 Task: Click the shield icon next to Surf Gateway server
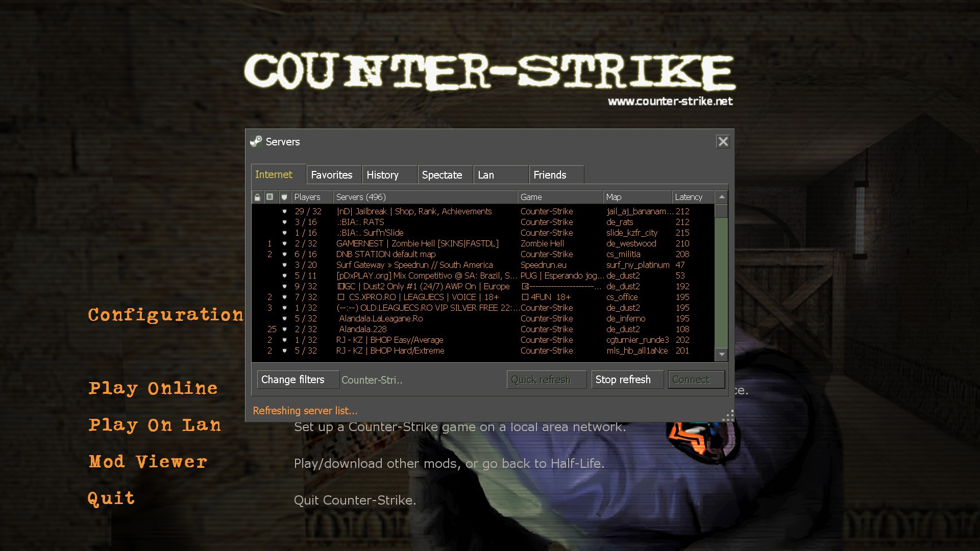[284, 265]
